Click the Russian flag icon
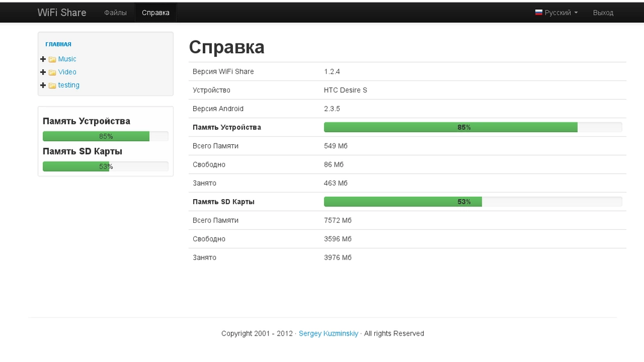The width and height of the screenshot is (644, 362). coord(538,12)
